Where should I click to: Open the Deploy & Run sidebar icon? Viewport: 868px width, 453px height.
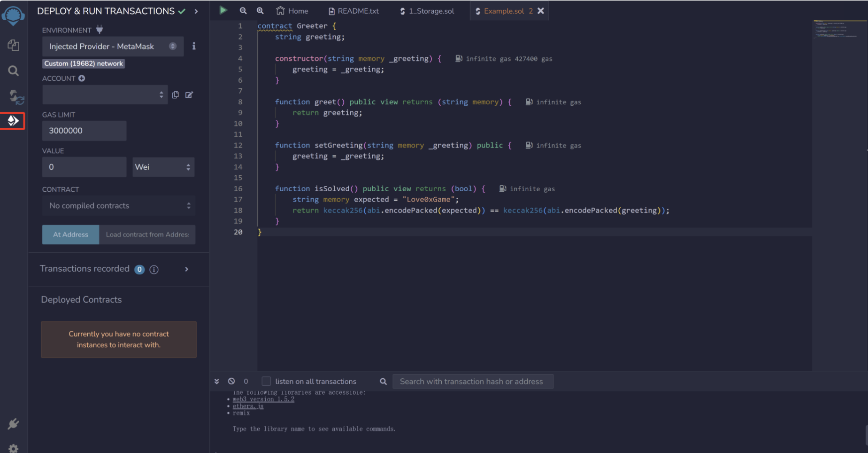[13, 121]
